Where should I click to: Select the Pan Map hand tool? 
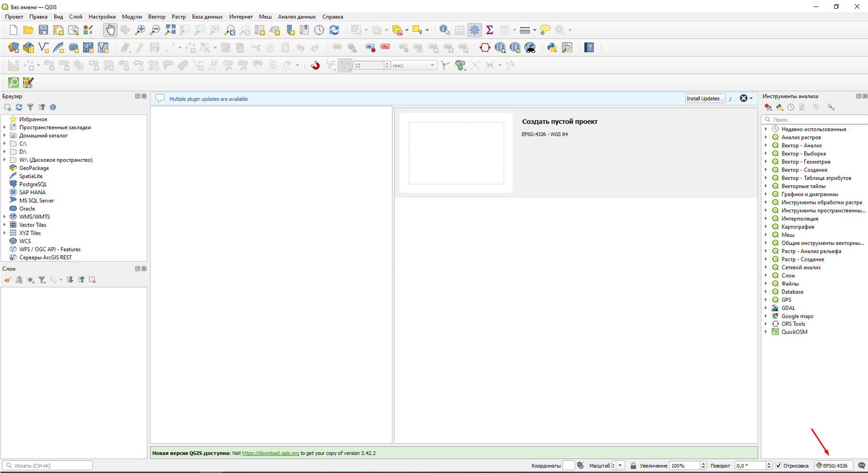click(110, 30)
